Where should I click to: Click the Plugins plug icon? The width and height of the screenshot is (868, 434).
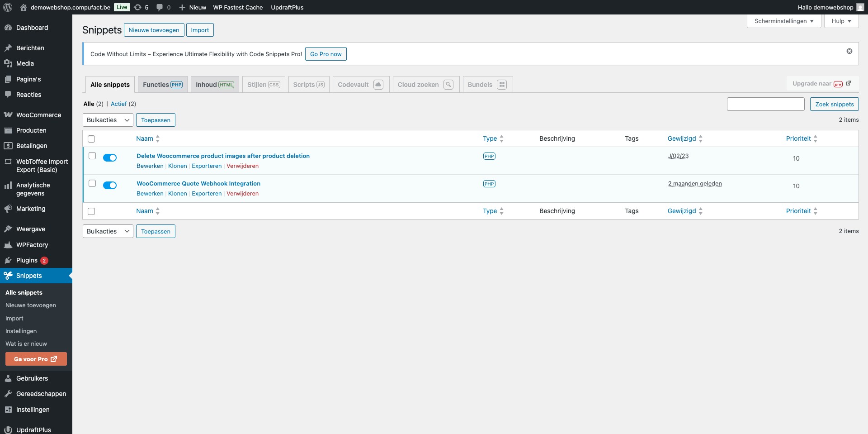(x=8, y=260)
